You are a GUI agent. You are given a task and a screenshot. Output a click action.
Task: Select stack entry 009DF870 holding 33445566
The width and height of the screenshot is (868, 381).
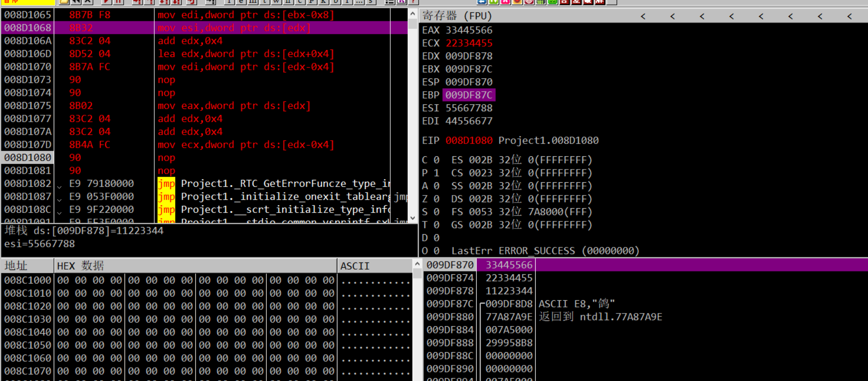coord(647,265)
